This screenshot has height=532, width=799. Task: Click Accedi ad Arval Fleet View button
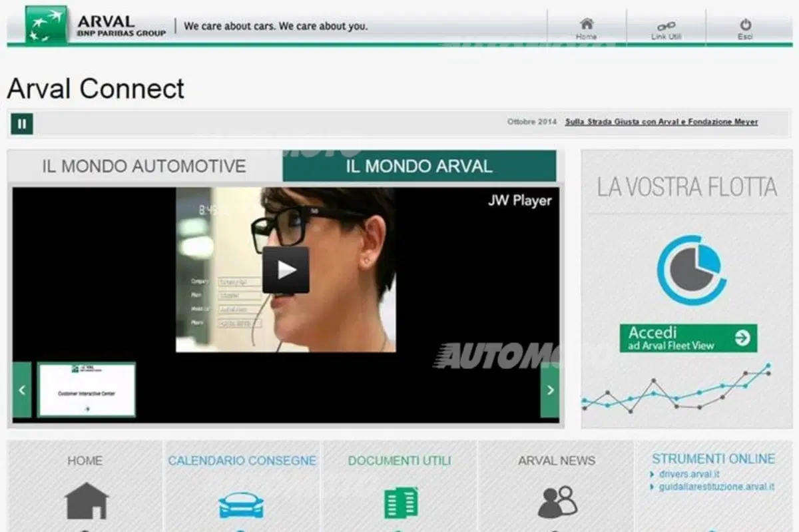point(688,338)
